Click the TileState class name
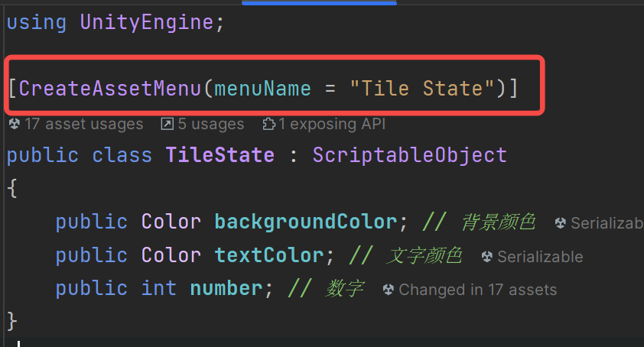Image resolution: width=644 pixels, height=347 pixels. pyautogui.click(x=220, y=155)
